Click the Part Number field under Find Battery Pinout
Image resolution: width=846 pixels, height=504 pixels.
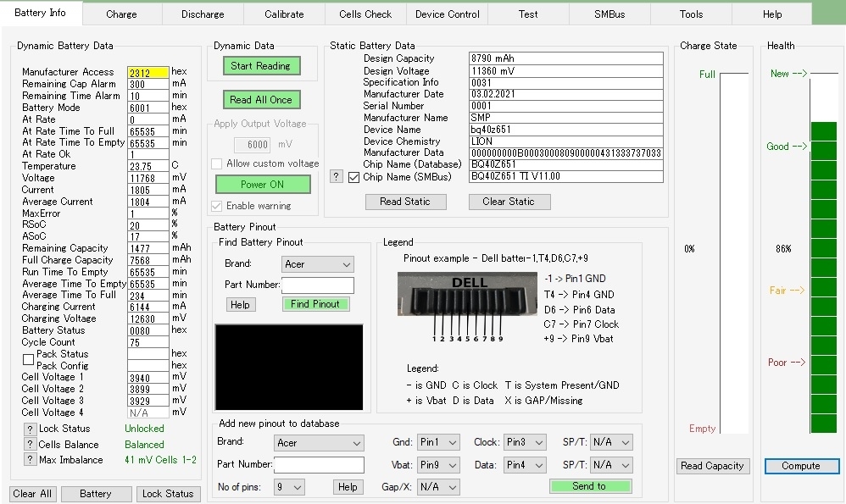[318, 285]
